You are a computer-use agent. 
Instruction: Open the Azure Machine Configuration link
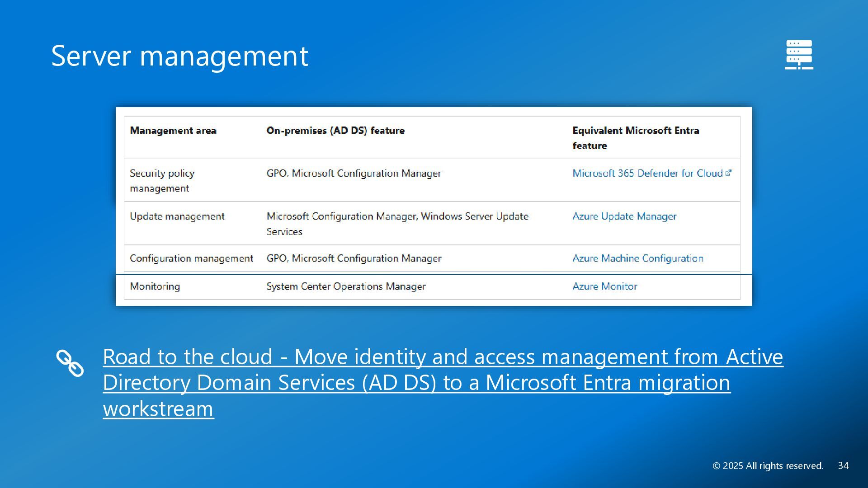(638, 258)
